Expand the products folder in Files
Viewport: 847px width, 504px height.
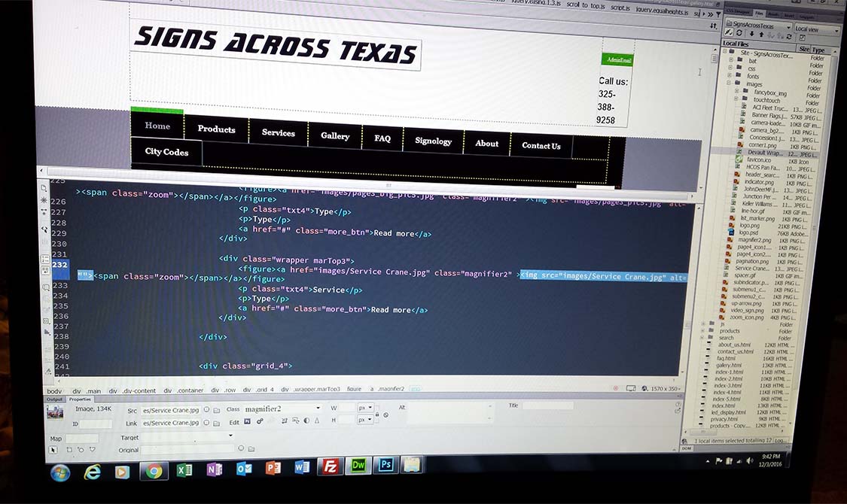(703, 331)
